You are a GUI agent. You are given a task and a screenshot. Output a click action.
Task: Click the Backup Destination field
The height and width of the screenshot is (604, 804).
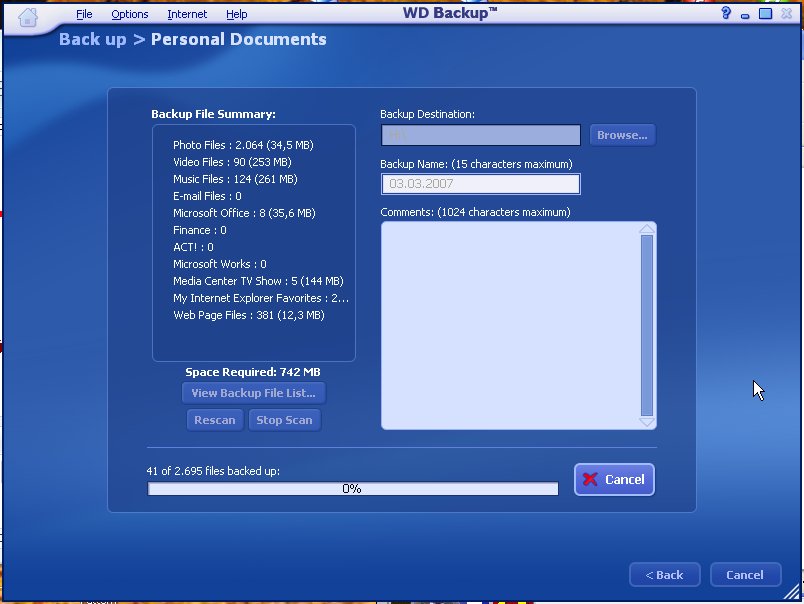pos(480,135)
